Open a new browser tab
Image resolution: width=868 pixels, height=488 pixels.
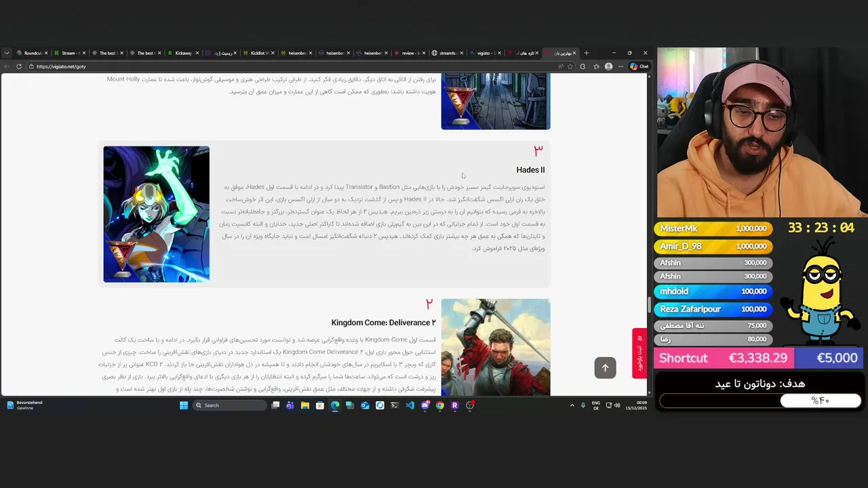pos(587,53)
